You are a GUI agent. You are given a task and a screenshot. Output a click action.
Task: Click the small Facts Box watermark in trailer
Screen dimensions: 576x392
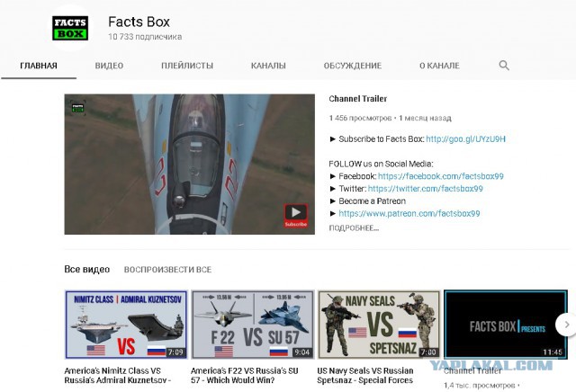tap(77, 108)
